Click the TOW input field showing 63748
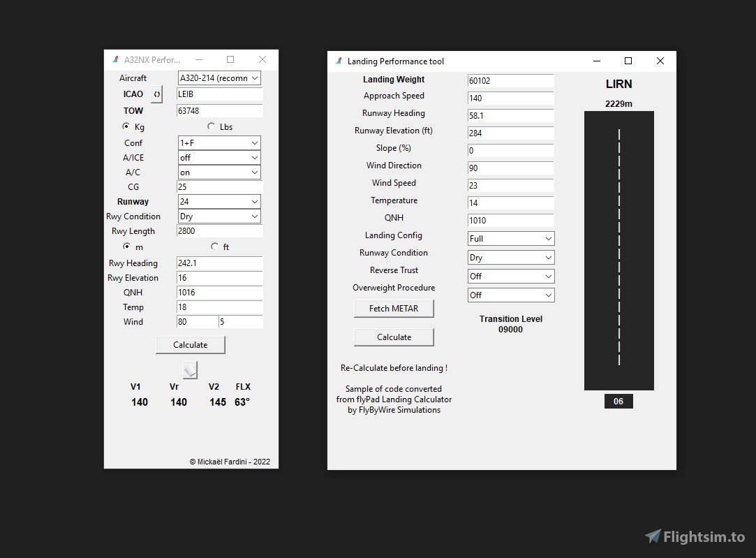 [218, 110]
